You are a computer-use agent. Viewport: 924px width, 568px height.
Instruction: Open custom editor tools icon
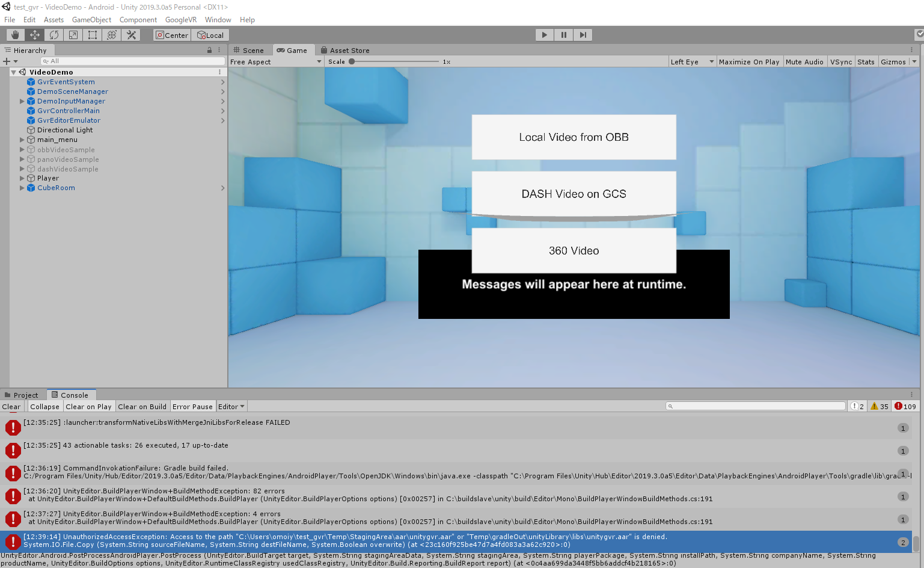130,35
